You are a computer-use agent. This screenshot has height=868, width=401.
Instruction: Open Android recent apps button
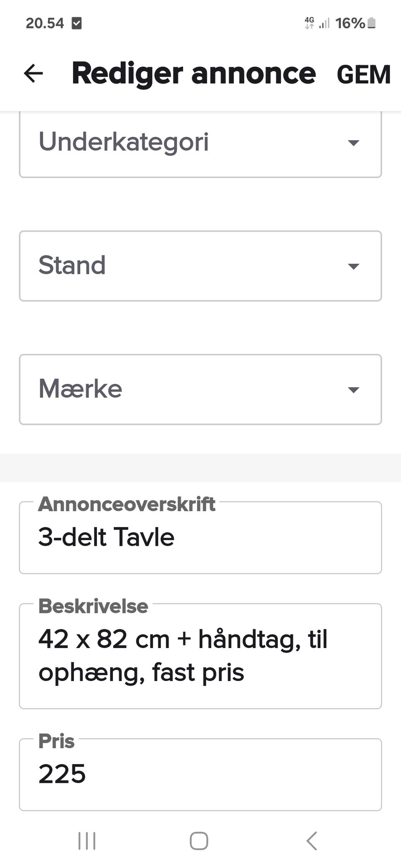(87, 841)
